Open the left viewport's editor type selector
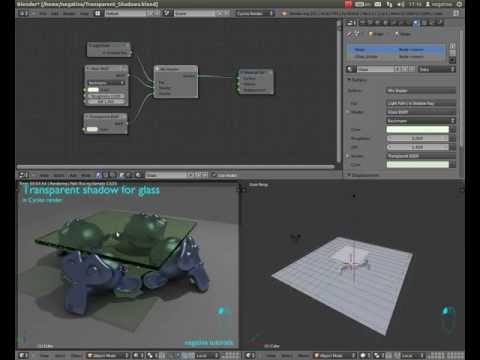The image size is (480, 360). (x=23, y=355)
